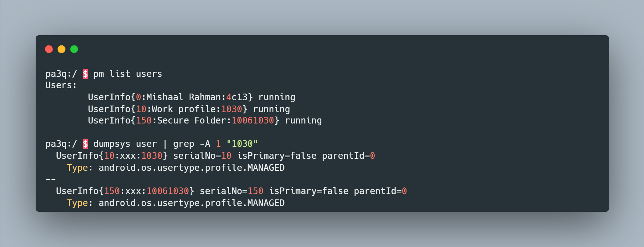
Task: Select the "pm list users" command text
Action: pos(127,74)
